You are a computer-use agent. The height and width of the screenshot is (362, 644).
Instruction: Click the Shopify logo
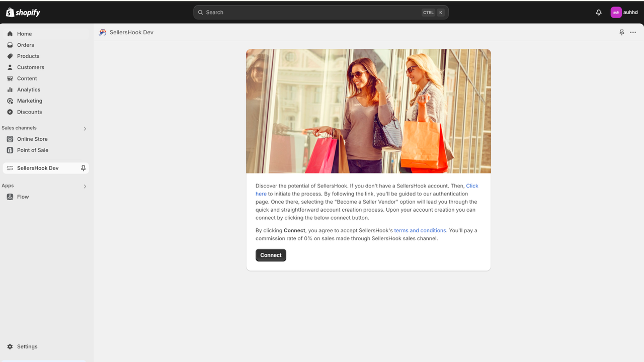(x=23, y=13)
